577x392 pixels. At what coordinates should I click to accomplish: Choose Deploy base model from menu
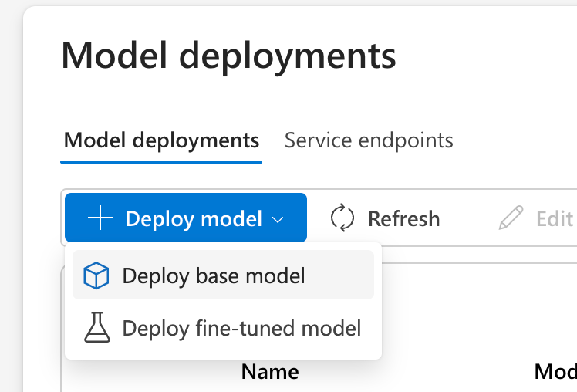click(x=214, y=275)
